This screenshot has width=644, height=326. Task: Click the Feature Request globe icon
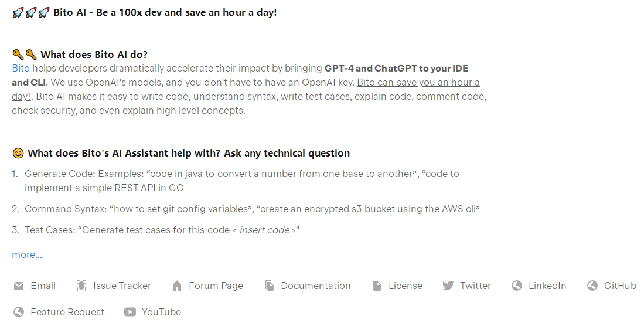[x=19, y=312]
